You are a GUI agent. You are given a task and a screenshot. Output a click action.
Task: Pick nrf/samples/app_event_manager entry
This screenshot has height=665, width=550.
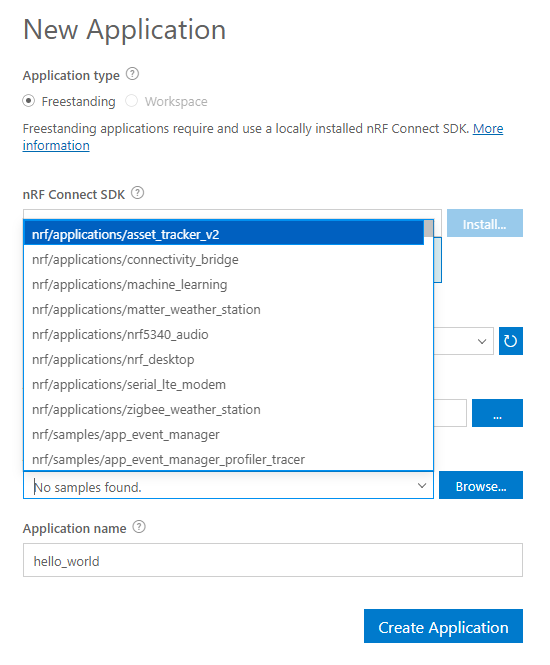tap(224, 434)
